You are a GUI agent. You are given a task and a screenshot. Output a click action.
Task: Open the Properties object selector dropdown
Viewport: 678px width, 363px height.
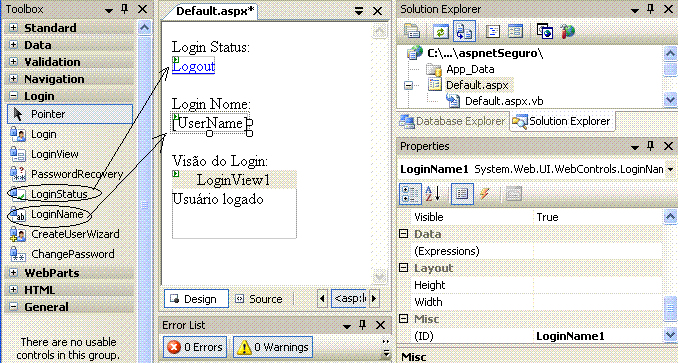click(671, 169)
